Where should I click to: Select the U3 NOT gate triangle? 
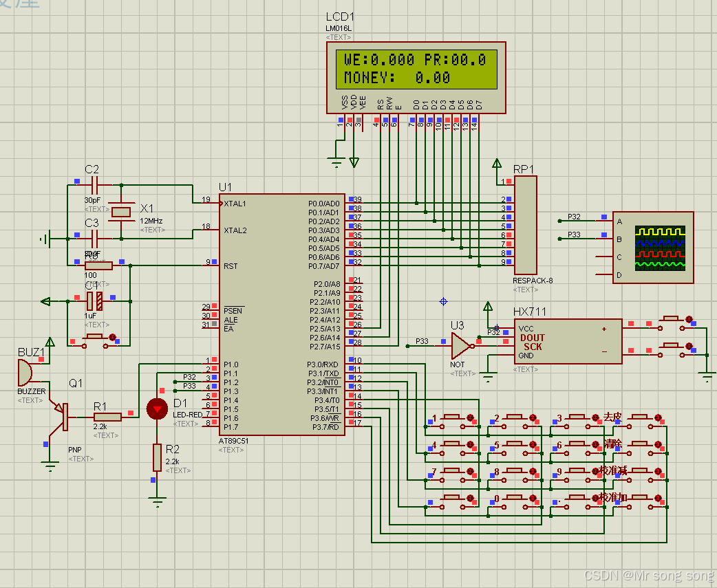[x=461, y=346]
